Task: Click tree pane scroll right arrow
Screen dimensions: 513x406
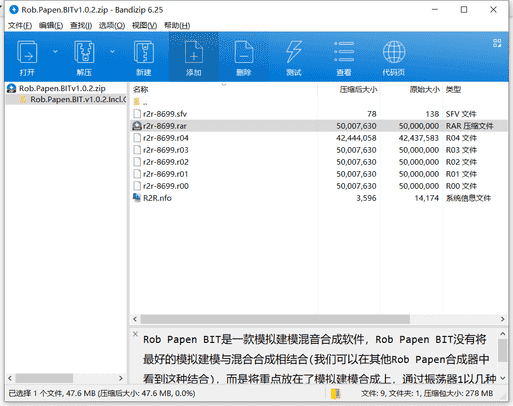Action: point(121,378)
